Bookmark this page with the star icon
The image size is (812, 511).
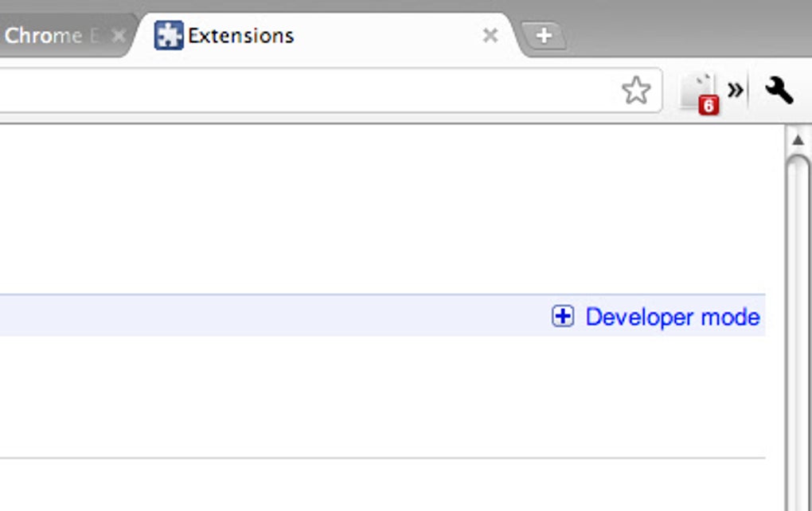(x=638, y=90)
